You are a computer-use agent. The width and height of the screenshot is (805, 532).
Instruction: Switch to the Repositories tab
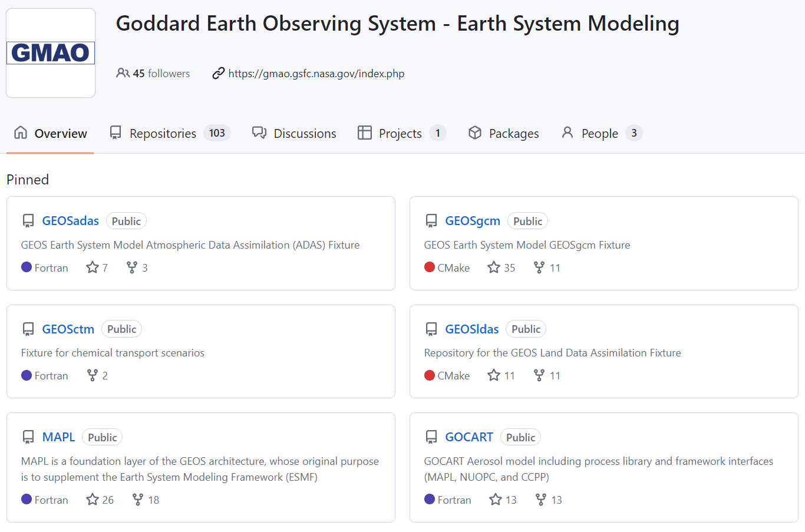click(170, 133)
